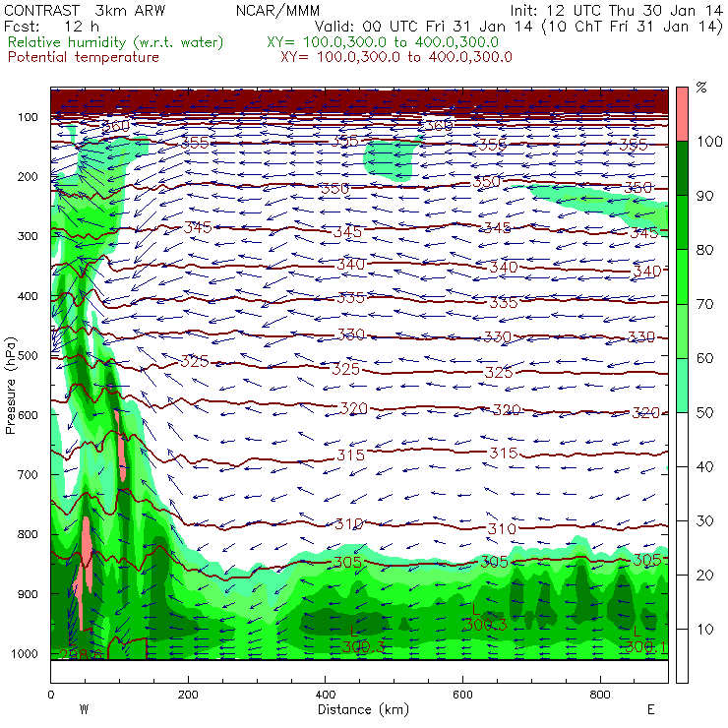
Task: Click the '%' unit label above the color bar
Action: [701, 88]
